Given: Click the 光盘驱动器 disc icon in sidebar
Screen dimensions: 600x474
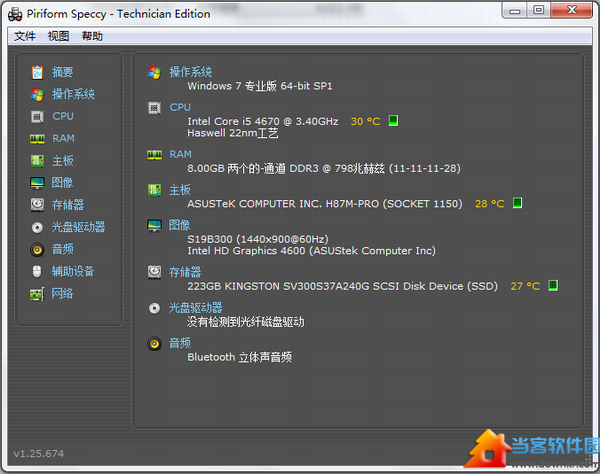Looking at the screenshot, I should point(37,228).
